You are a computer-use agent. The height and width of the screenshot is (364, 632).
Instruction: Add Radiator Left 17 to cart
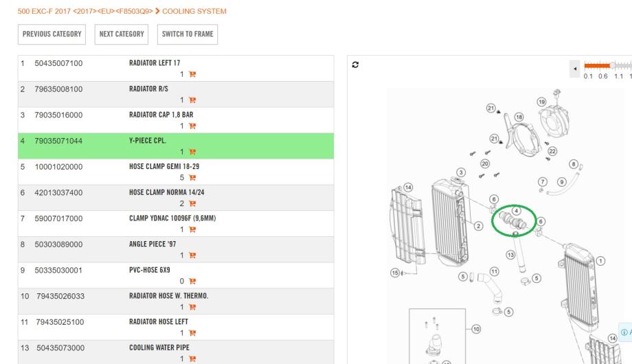tap(192, 74)
